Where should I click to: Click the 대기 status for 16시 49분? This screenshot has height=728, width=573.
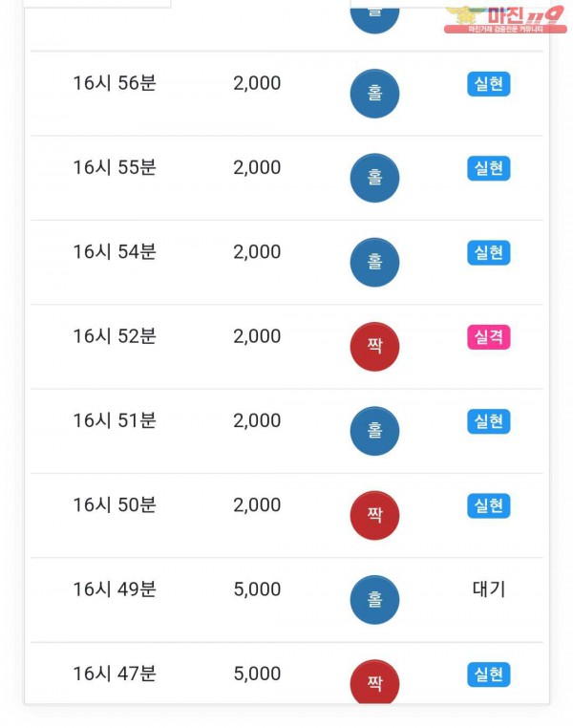point(488,589)
